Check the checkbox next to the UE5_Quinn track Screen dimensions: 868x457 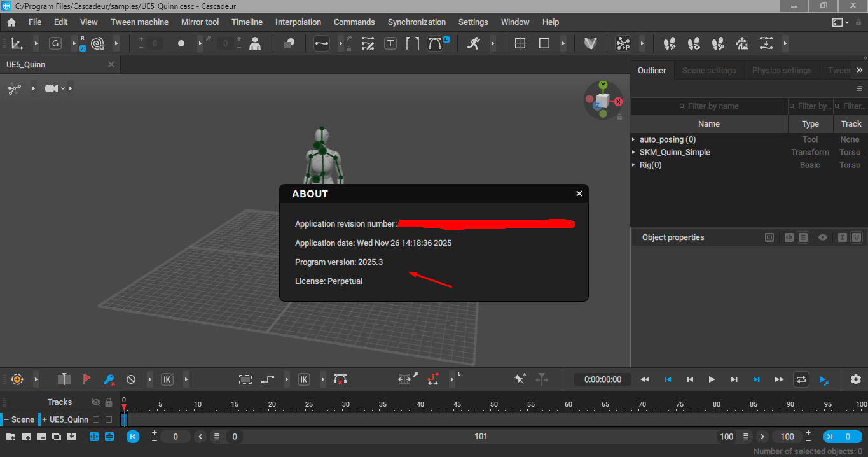97,419
